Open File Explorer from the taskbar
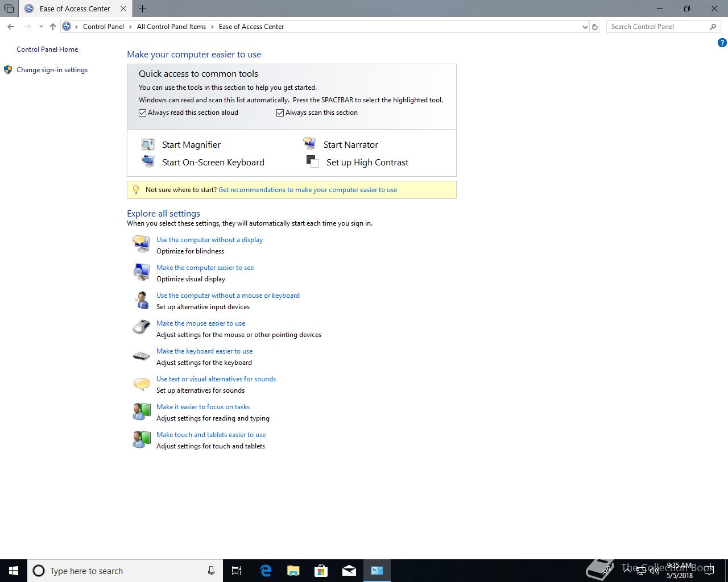The width and height of the screenshot is (728, 582). coord(293,571)
